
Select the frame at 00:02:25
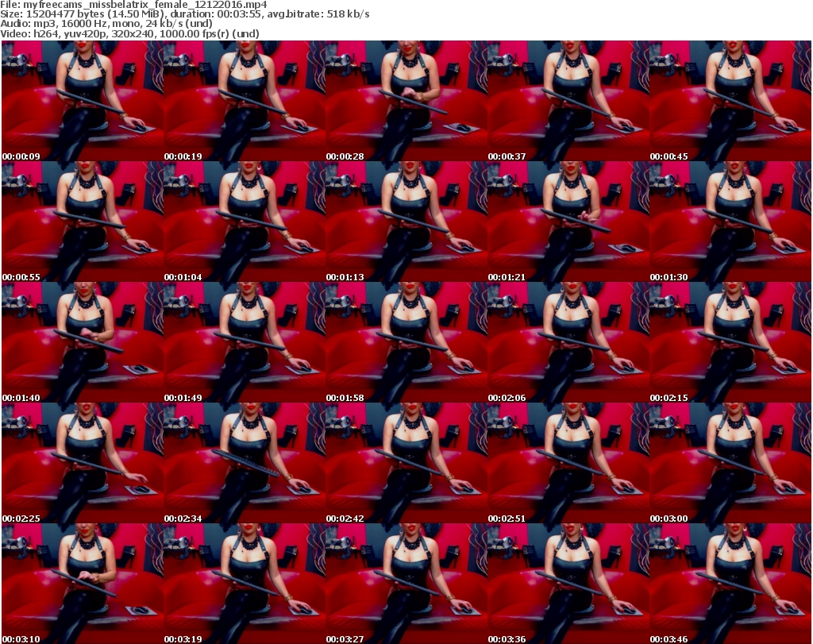(83, 463)
